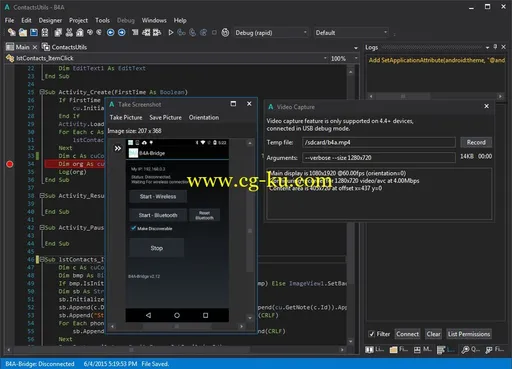Collapse the Sub Activity_Resume code block
This screenshot has height=369, width=512.
42,195
